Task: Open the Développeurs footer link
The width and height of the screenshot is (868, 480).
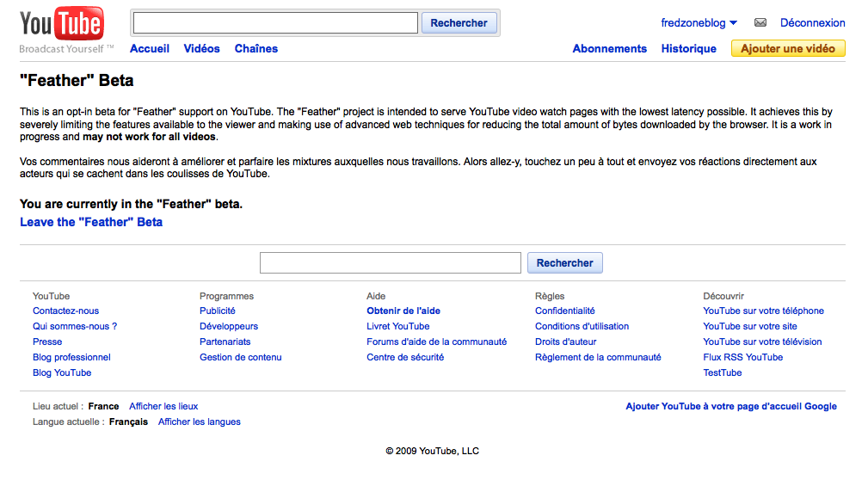Action: [229, 327]
